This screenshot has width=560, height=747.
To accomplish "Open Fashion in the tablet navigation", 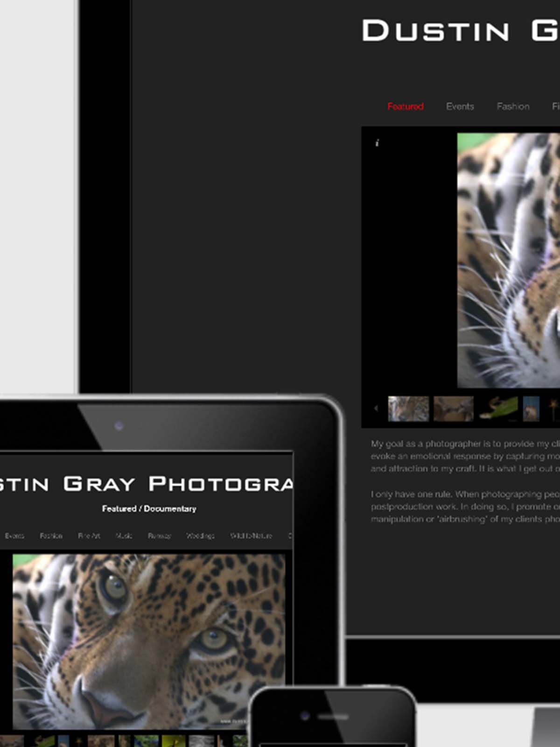I will (x=51, y=536).
